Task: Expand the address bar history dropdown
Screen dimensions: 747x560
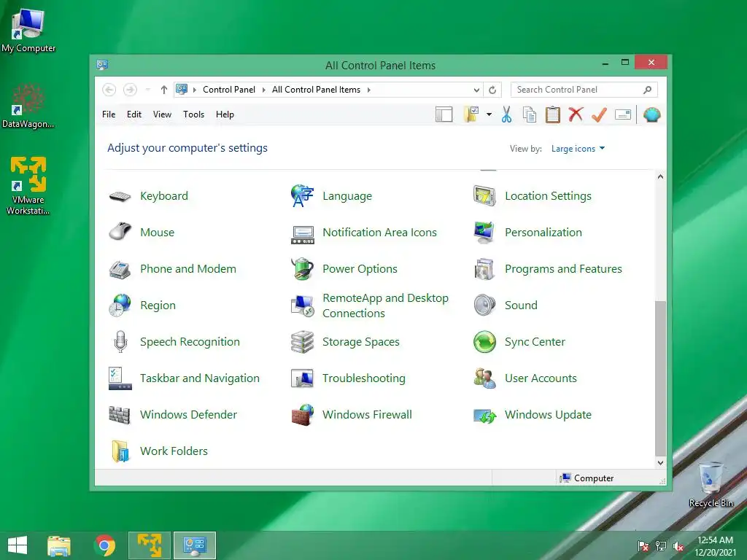Action: [476, 90]
